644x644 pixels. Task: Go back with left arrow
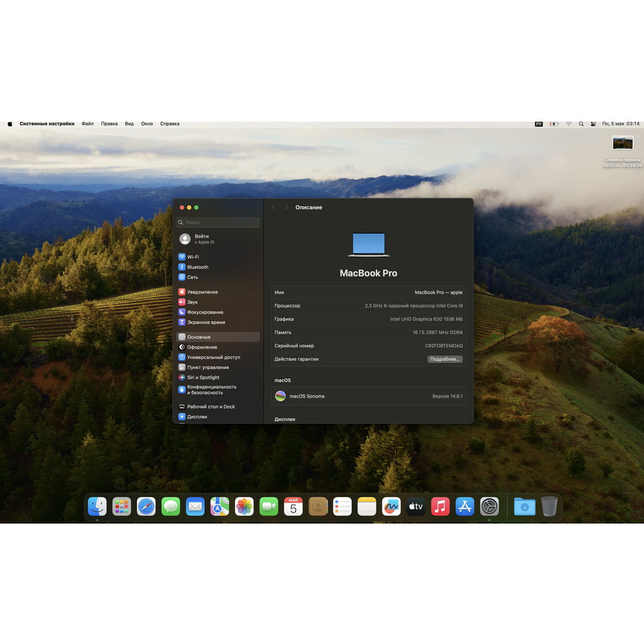(x=274, y=207)
